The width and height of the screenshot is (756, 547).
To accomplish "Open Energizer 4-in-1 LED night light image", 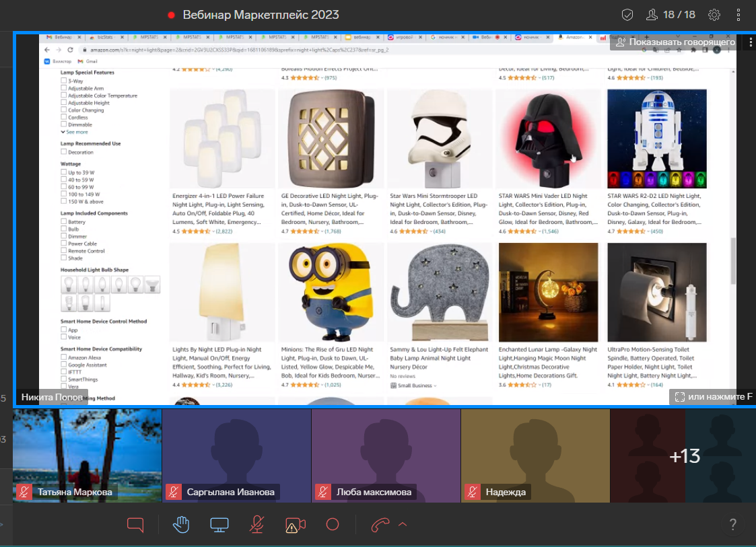I will pos(221,139).
